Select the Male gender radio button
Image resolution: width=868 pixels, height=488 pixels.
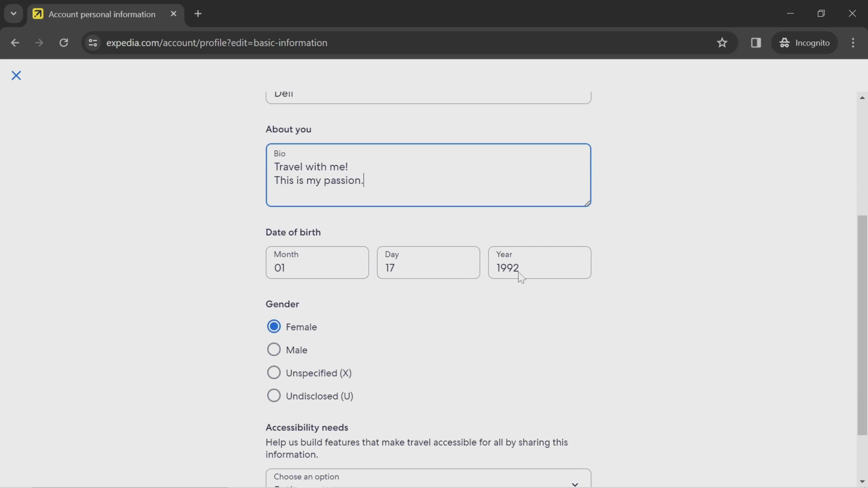pos(274,350)
